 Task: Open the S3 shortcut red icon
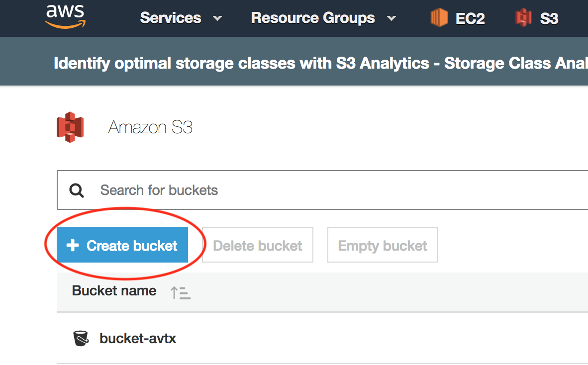[x=523, y=18]
